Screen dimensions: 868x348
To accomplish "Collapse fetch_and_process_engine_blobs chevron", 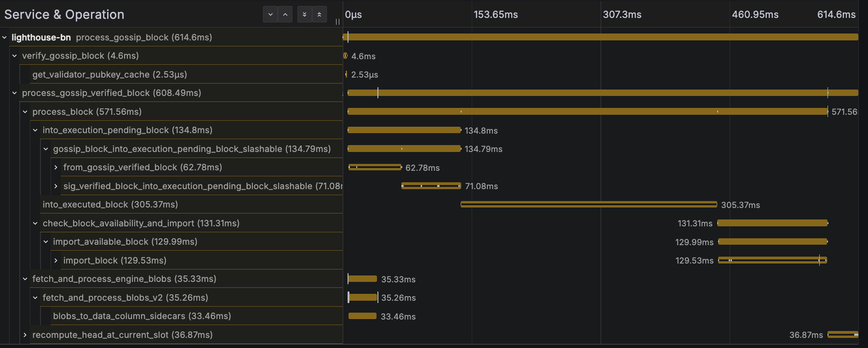I will click(25, 279).
